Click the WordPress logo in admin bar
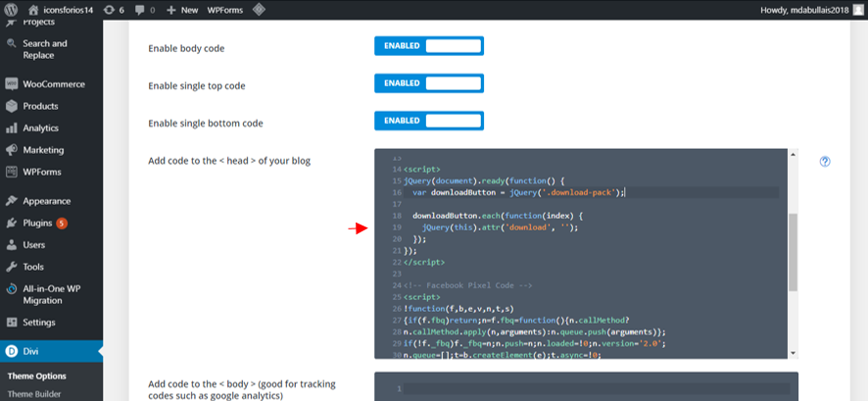 tap(12, 10)
